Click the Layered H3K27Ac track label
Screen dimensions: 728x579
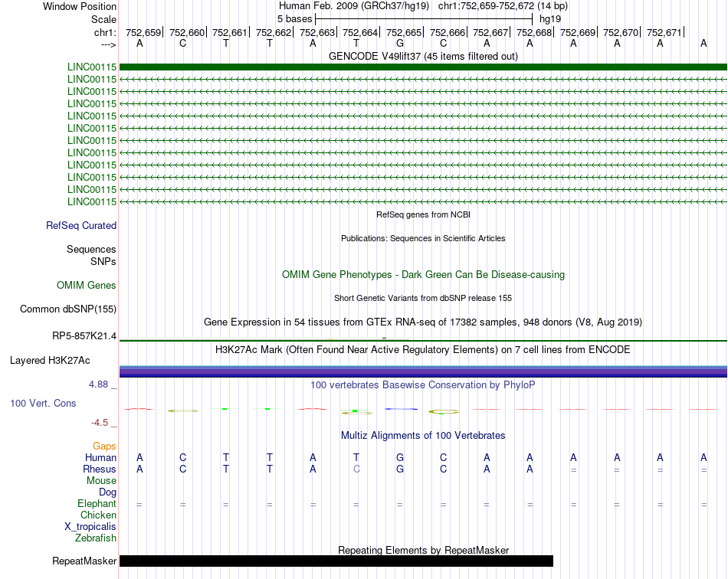(50, 361)
